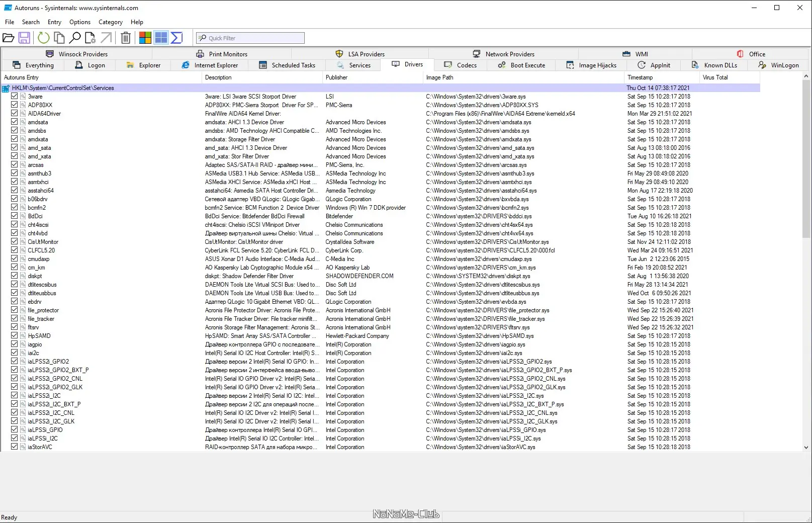
Task: Disable the CisUtMonitor entry checkbox
Action: (15, 242)
